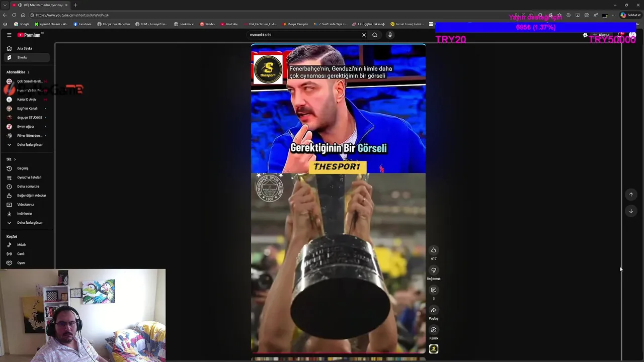This screenshot has width=644, height=362.
Task: Close the YouTube browser tab
Action: pos(67,5)
